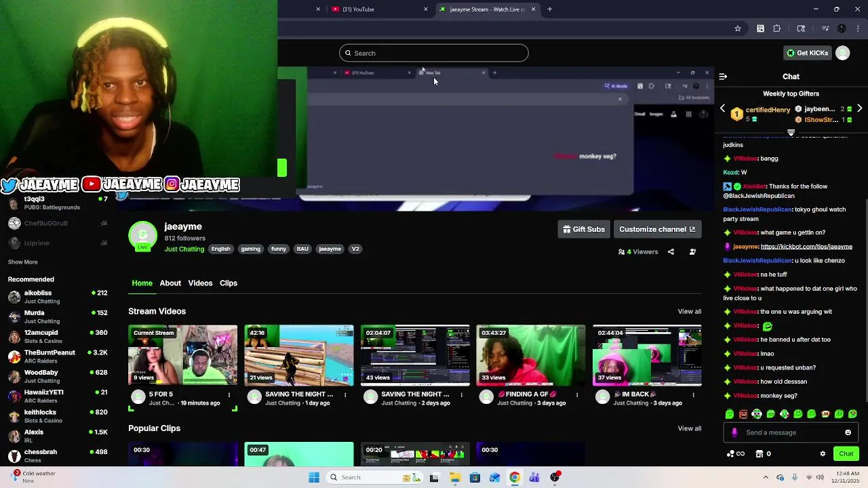Bookmark this page with the star icon

pos(738,28)
